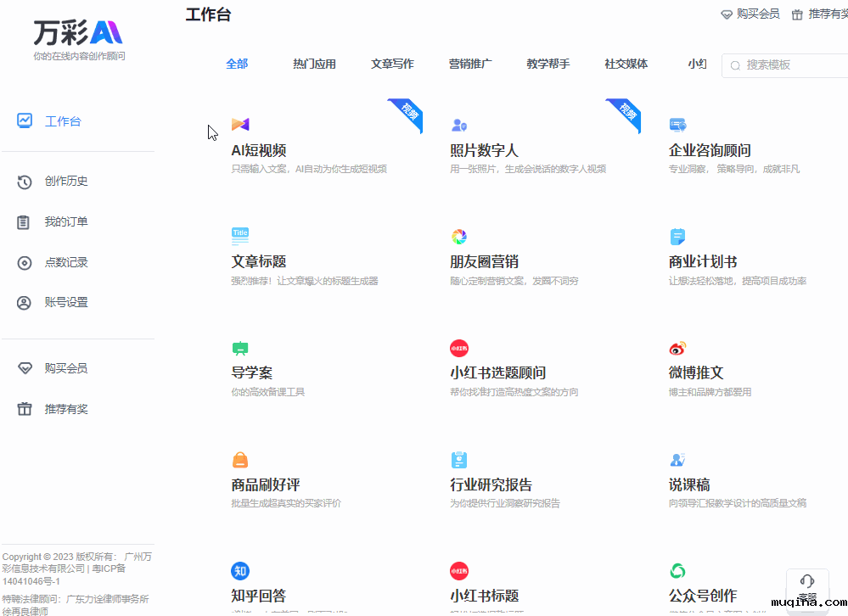The image size is (848, 616).
Task: Click the 知乎回答 blue icon
Action: [x=240, y=570]
